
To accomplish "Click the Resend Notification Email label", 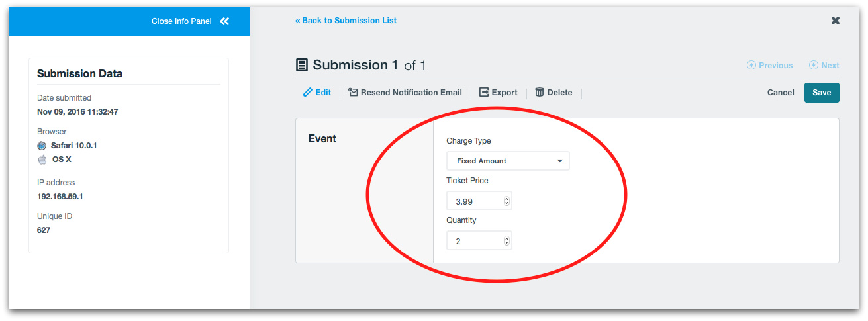I will point(411,93).
